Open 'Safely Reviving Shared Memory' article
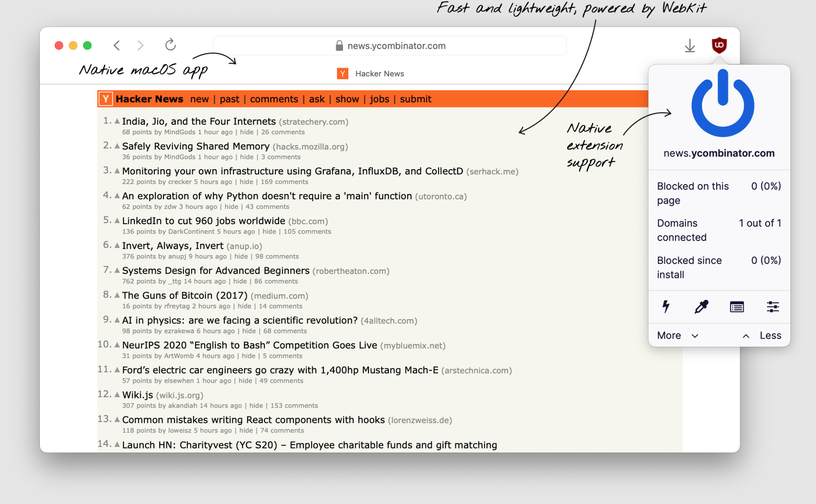 point(196,146)
